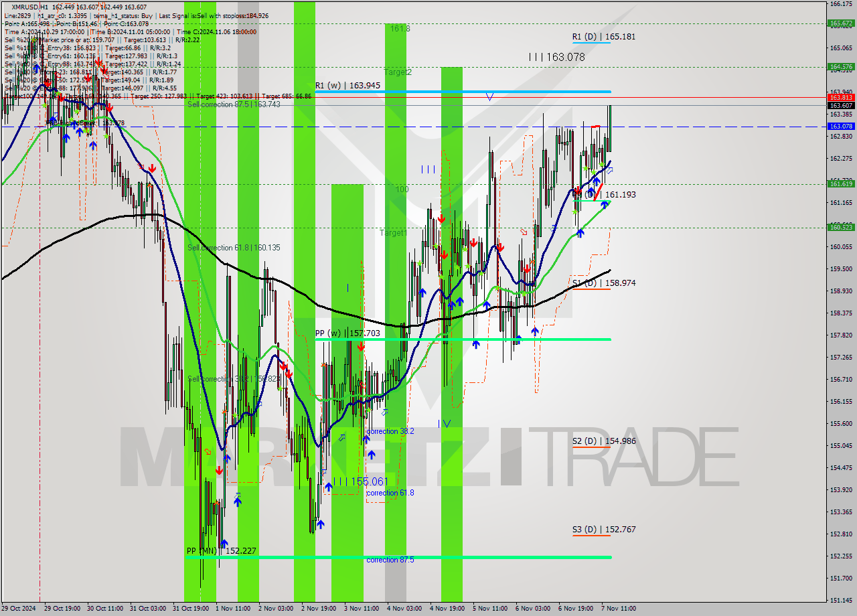This screenshot has height=616, width=857.
Task: Click the '29 Oct 2024' date on the time axis
Action: pos(19,609)
